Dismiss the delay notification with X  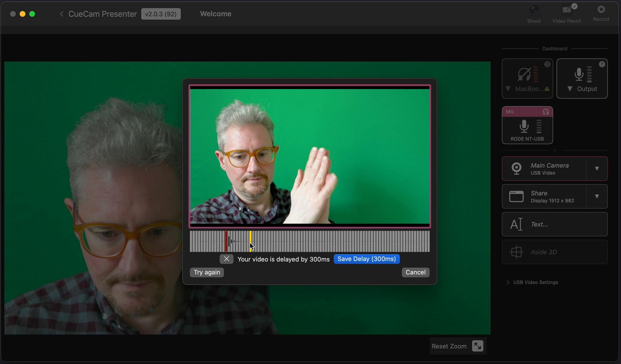[x=227, y=259]
